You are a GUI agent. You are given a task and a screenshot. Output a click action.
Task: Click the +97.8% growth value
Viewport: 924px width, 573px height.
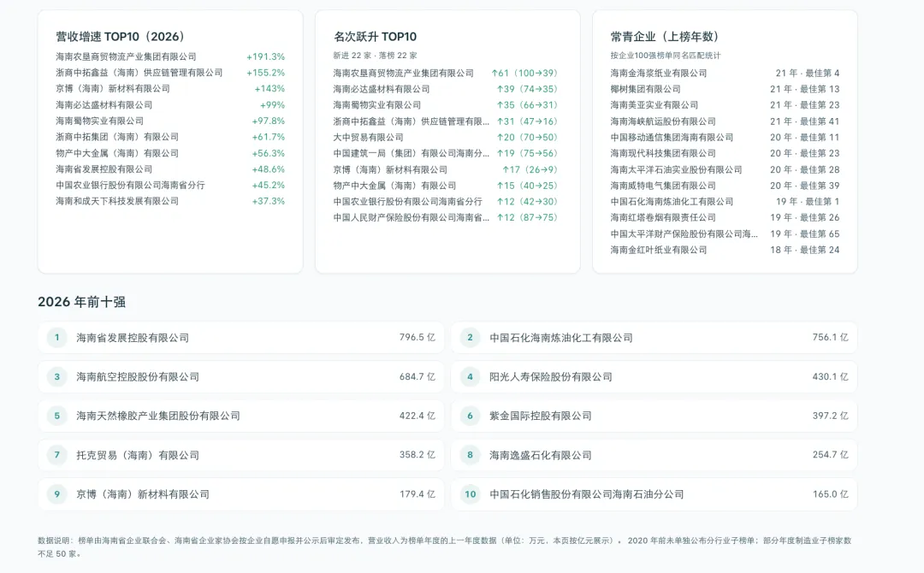(268, 121)
